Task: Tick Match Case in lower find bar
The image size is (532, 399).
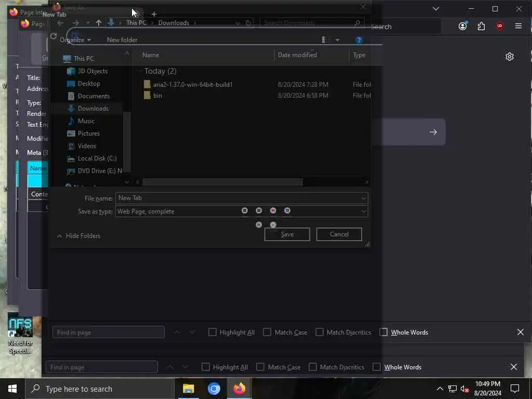Action: pos(260,367)
